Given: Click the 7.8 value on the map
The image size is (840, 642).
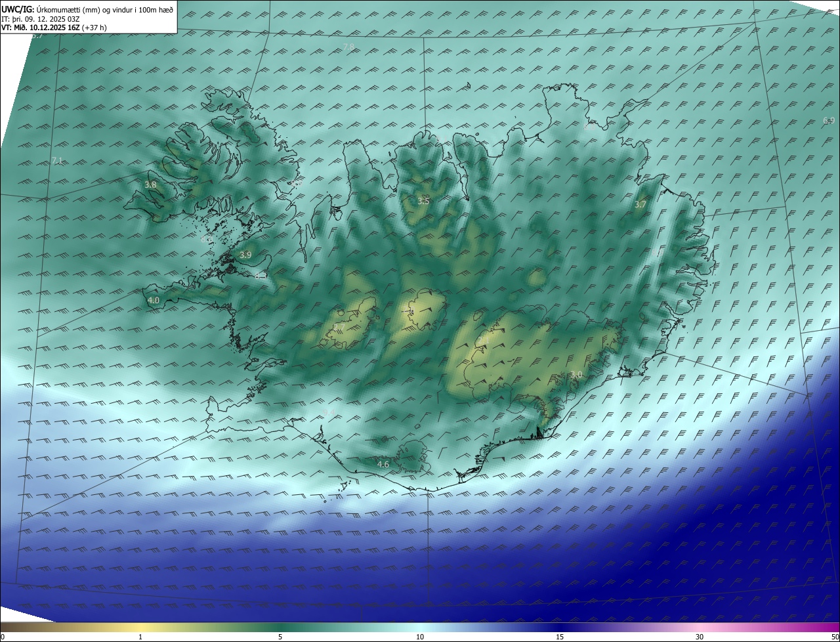Looking at the screenshot, I should (348, 47).
